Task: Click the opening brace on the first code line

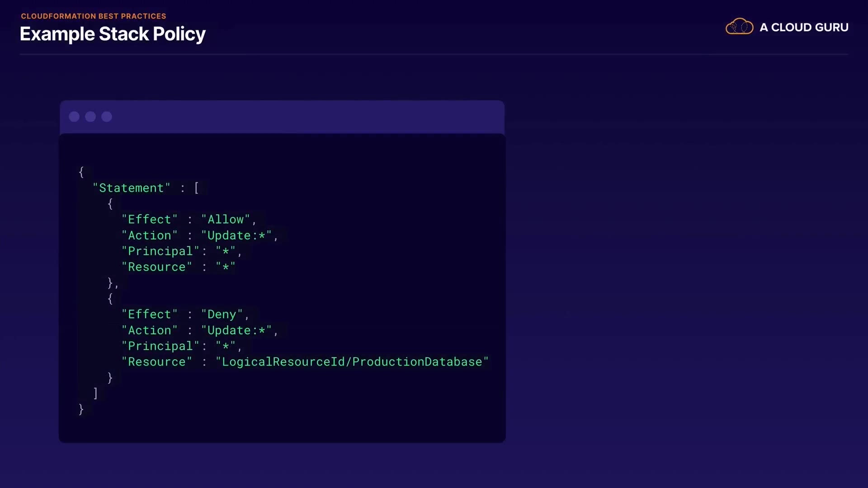Action: click(81, 172)
